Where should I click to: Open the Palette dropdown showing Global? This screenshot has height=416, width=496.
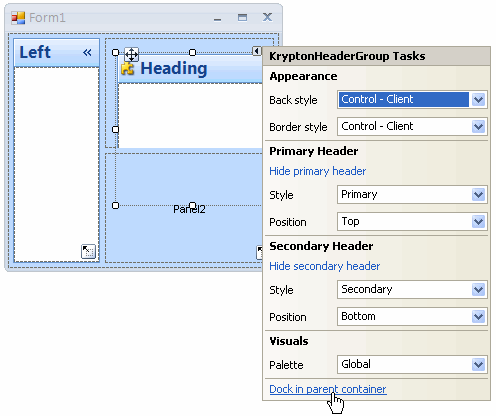click(x=478, y=365)
